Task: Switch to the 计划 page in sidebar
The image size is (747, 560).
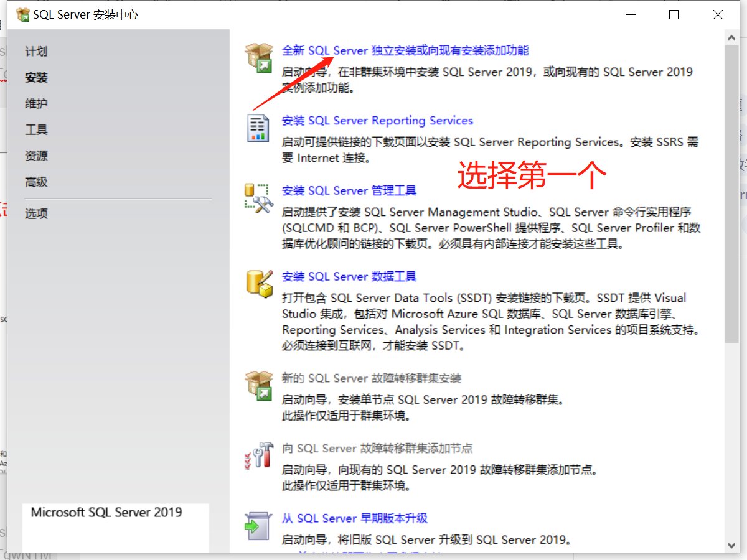Action: [36, 52]
